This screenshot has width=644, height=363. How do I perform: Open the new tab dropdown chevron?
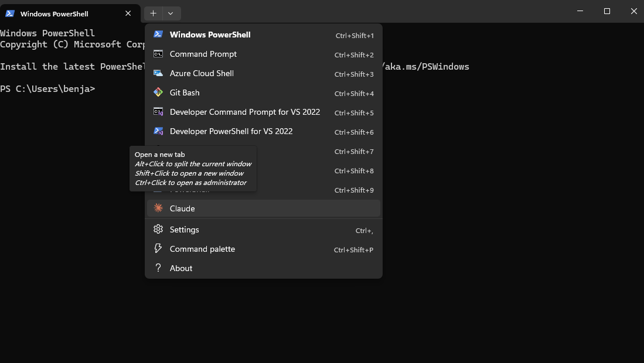click(170, 13)
